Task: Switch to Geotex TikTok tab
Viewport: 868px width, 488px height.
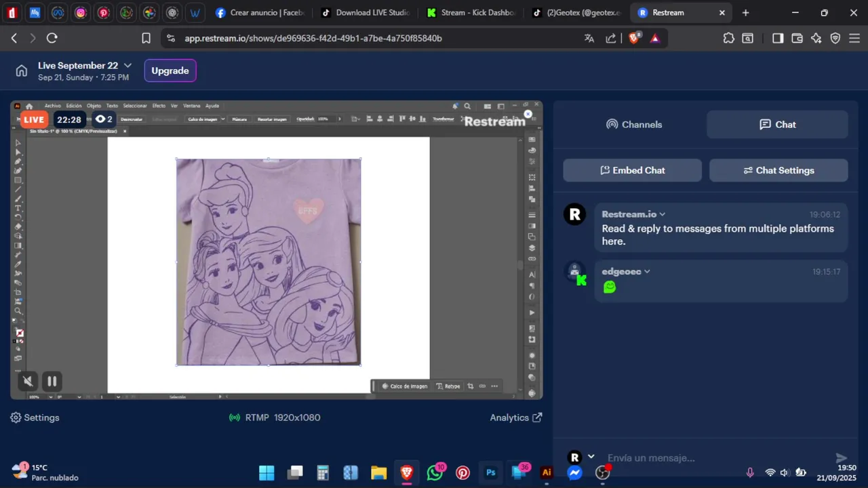Action: click(x=577, y=13)
